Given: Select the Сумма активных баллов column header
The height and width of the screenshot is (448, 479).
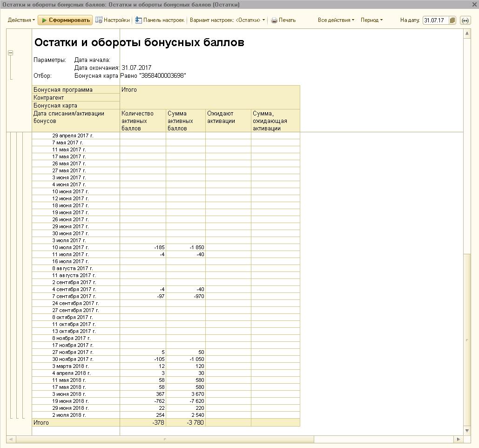Looking at the screenshot, I should 186,121.
